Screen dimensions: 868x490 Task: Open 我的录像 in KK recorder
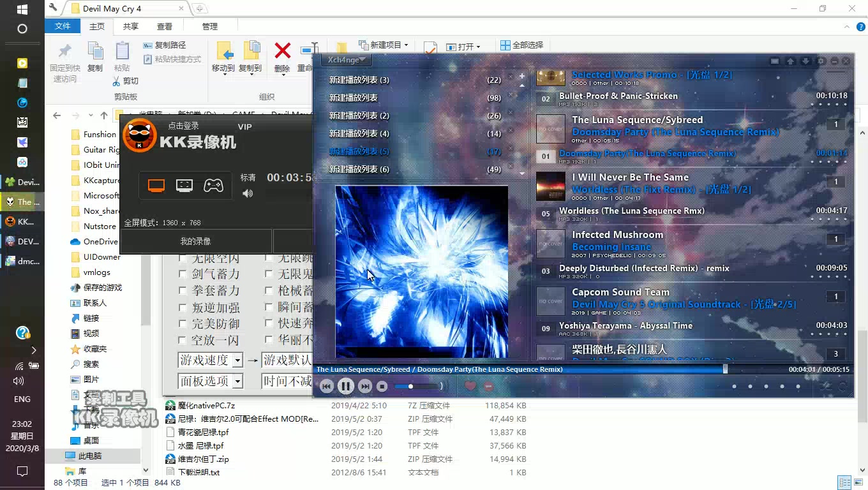(195, 241)
